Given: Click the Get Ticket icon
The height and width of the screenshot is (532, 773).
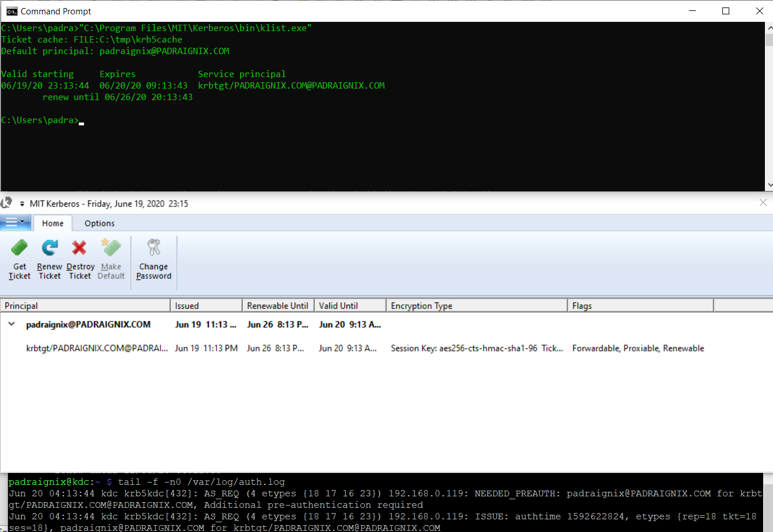Looking at the screenshot, I should tap(19, 248).
